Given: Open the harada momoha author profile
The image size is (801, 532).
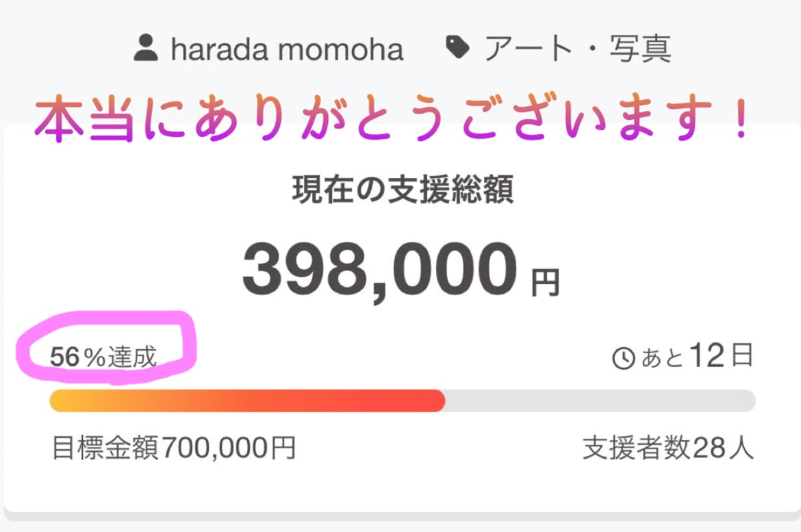Looking at the screenshot, I should point(286,49).
